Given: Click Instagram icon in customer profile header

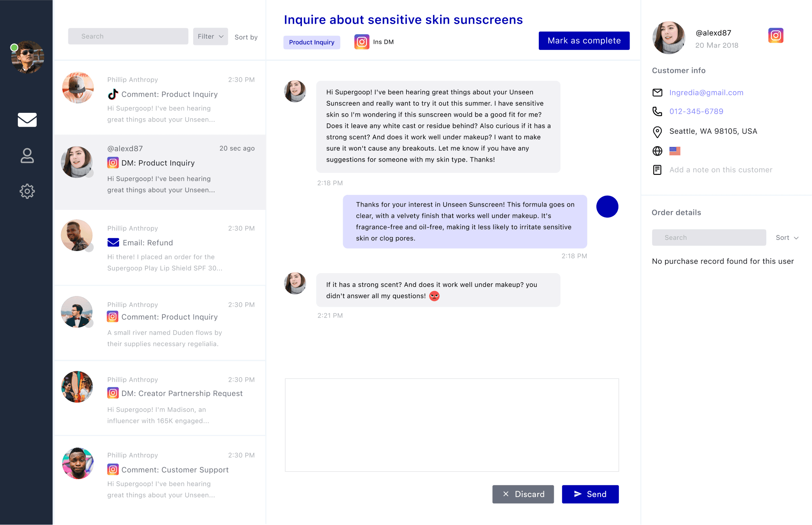Looking at the screenshot, I should pyautogui.click(x=775, y=35).
